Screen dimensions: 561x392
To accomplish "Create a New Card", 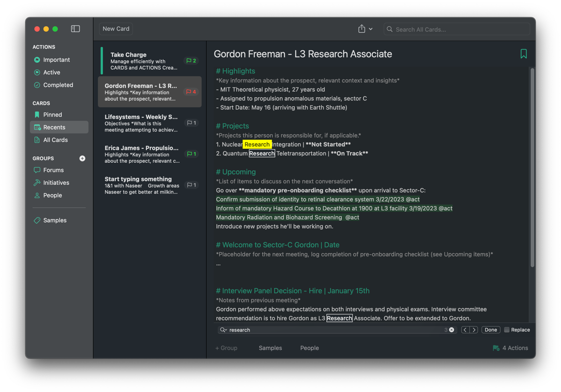I will click(x=116, y=29).
